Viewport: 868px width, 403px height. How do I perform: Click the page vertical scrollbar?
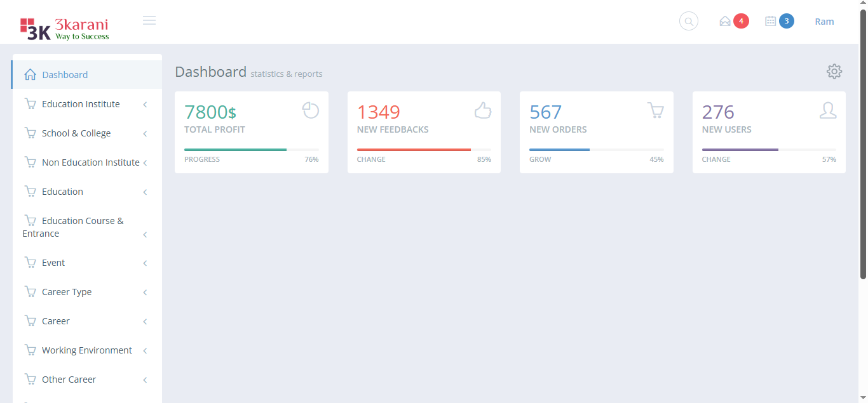863,146
